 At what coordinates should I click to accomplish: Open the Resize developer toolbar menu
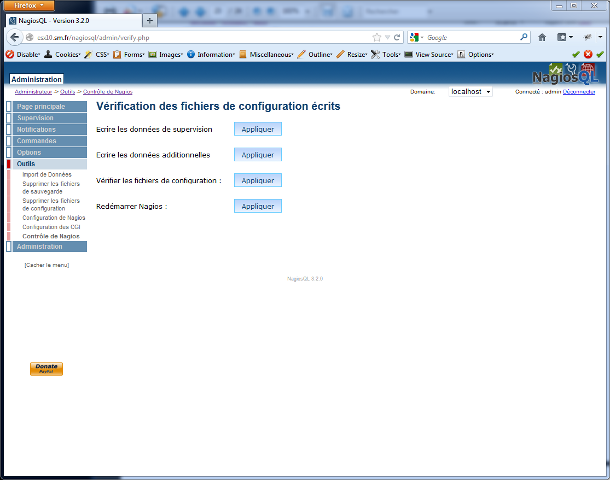point(352,54)
